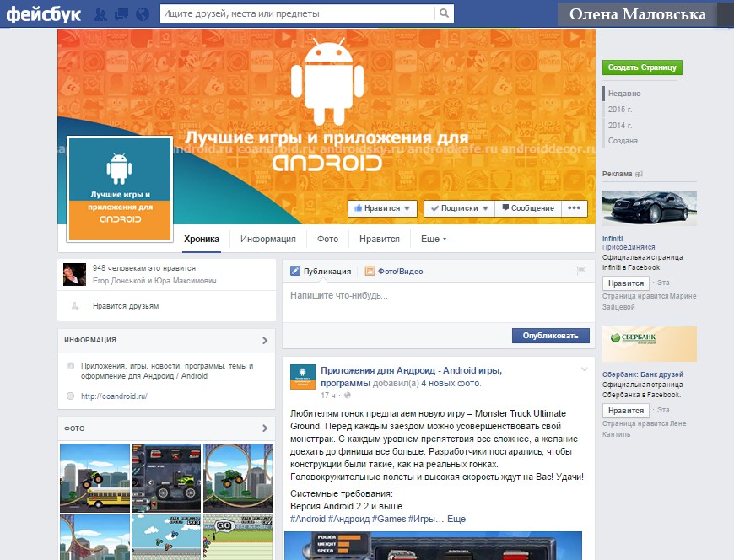The image size is (734, 560).
Task: Jump to Создана timeline entry
Action: [623, 141]
